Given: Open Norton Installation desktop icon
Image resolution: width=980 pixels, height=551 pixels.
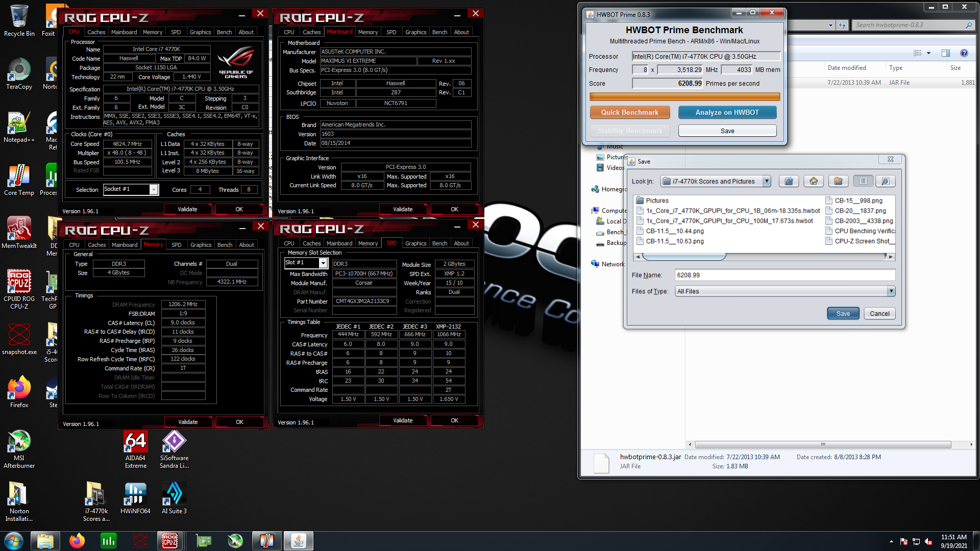Looking at the screenshot, I should [19, 502].
